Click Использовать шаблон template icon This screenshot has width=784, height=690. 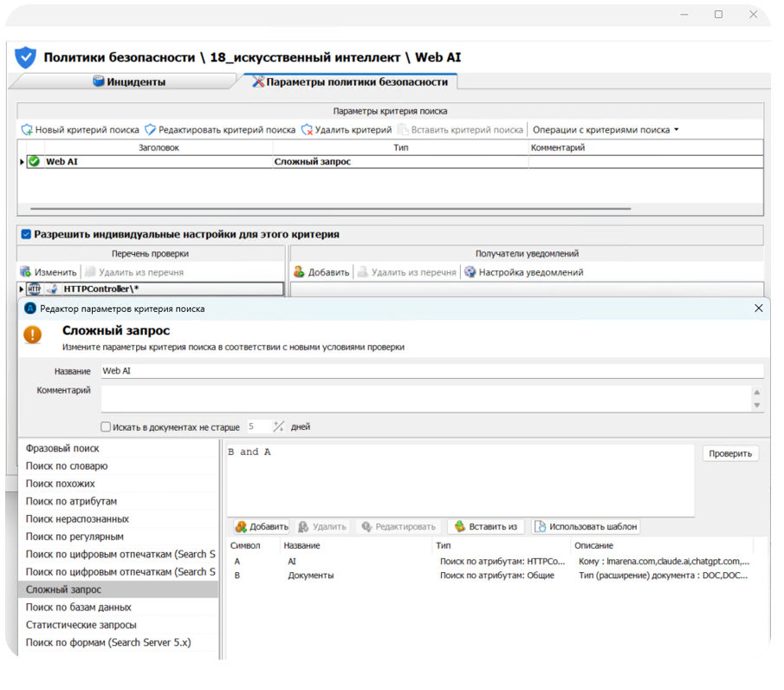click(540, 527)
